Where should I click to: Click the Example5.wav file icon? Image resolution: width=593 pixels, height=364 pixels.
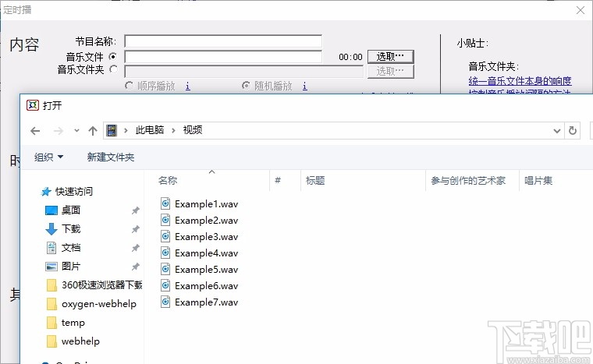tap(165, 269)
